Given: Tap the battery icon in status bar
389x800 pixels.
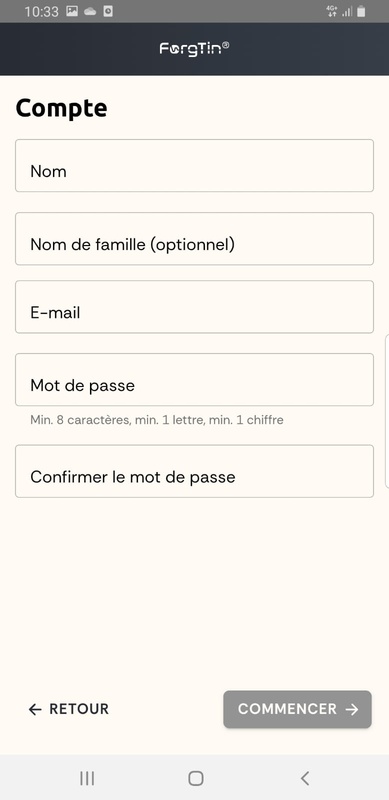Looking at the screenshot, I should 361,11.
